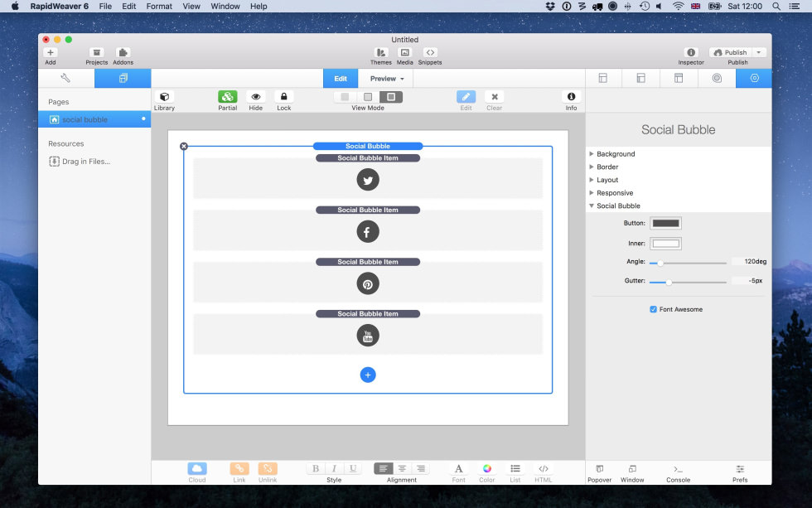Click the Add page plus icon

point(51,52)
